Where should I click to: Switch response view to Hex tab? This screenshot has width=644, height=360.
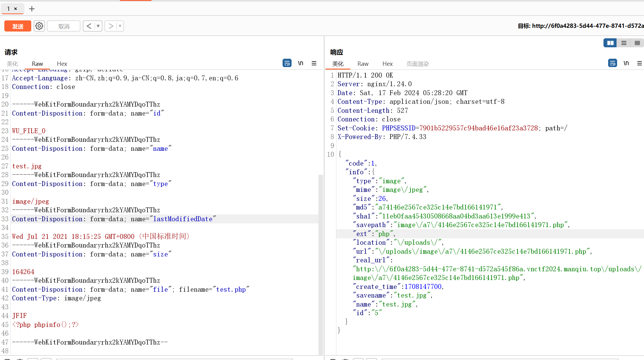pyautogui.click(x=387, y=64)
